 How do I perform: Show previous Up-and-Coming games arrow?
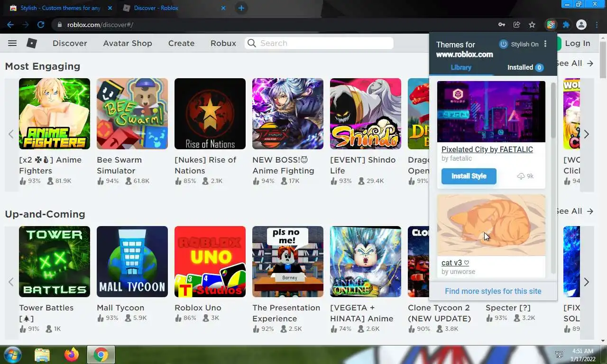click(11, 282)
